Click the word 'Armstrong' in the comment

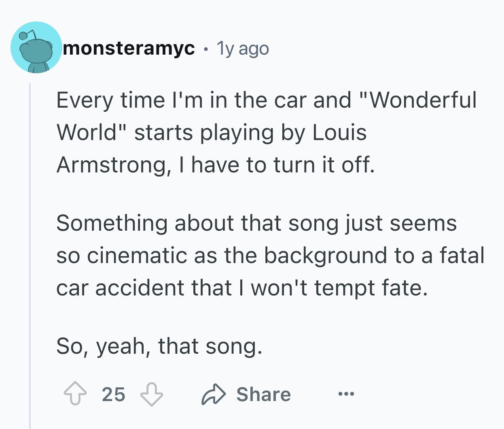pos(111,166)
